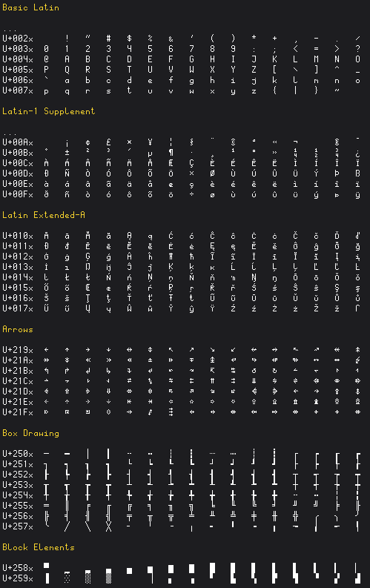Viewport: 370px width, 588px height.
Task: Click the Box Drawing section heading
Action: [30, 433]
